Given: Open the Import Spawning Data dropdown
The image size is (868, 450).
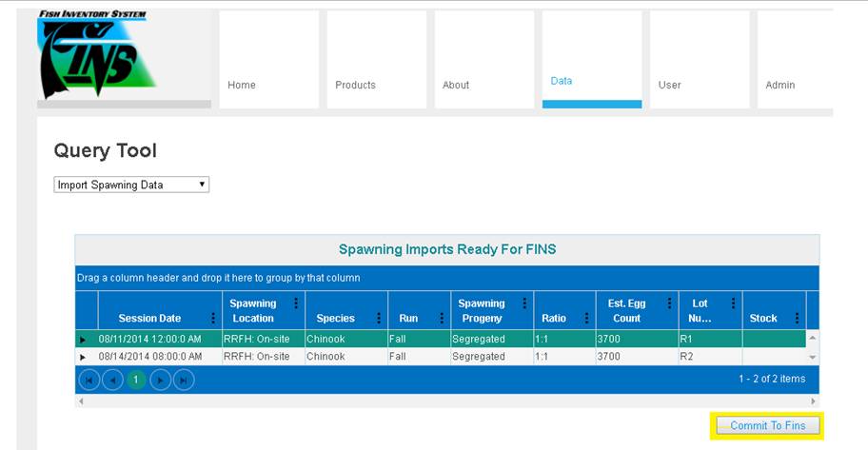Looking at the screenshot, I should [x=131, y=185].
